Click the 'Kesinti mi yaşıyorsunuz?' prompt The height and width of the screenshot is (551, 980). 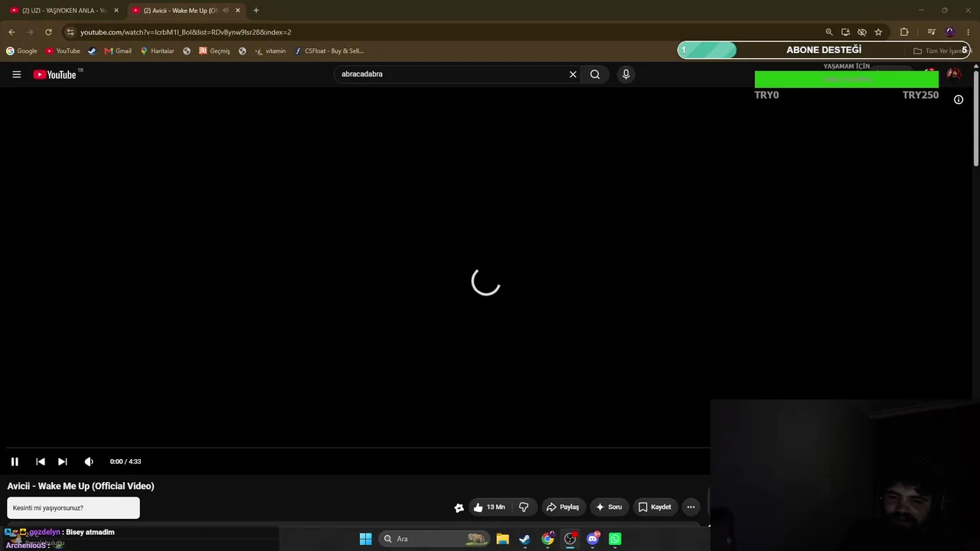[73, 508]
